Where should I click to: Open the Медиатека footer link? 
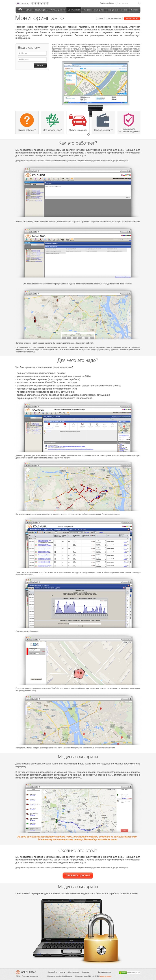[85, 972]
